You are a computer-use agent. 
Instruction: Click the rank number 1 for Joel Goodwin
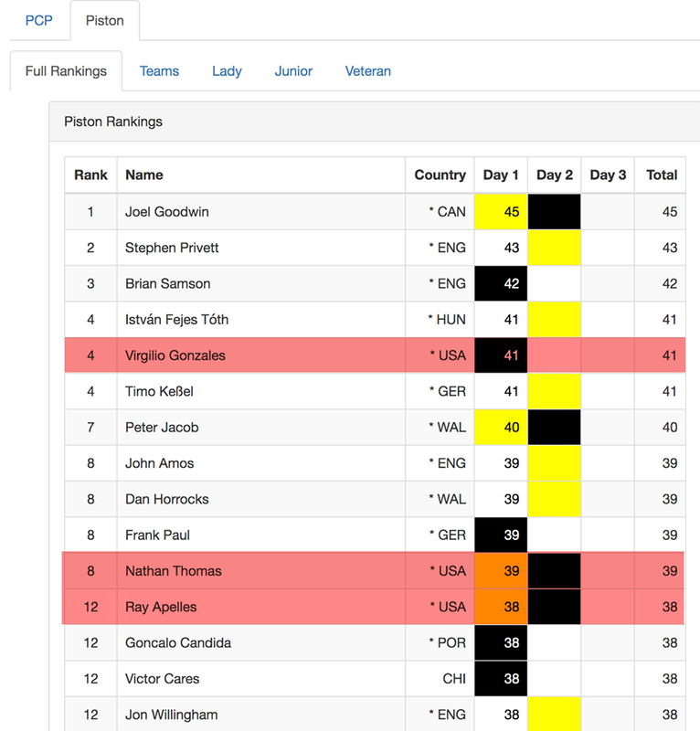[x=90, y=212]
